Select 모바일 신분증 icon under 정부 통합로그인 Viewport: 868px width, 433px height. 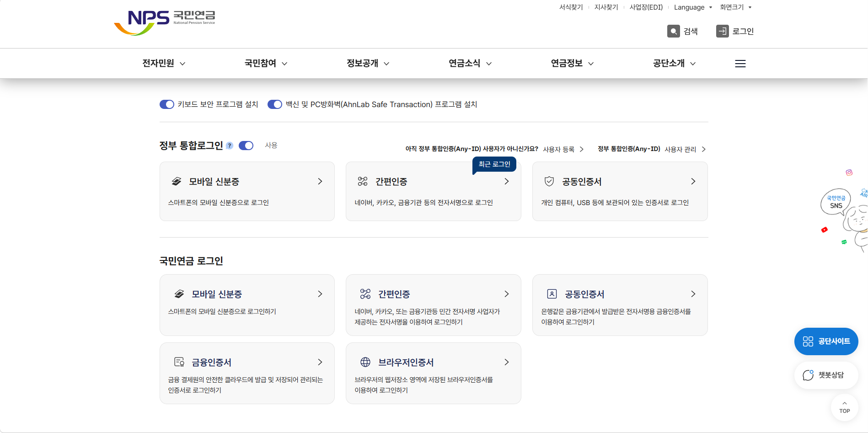177,181
